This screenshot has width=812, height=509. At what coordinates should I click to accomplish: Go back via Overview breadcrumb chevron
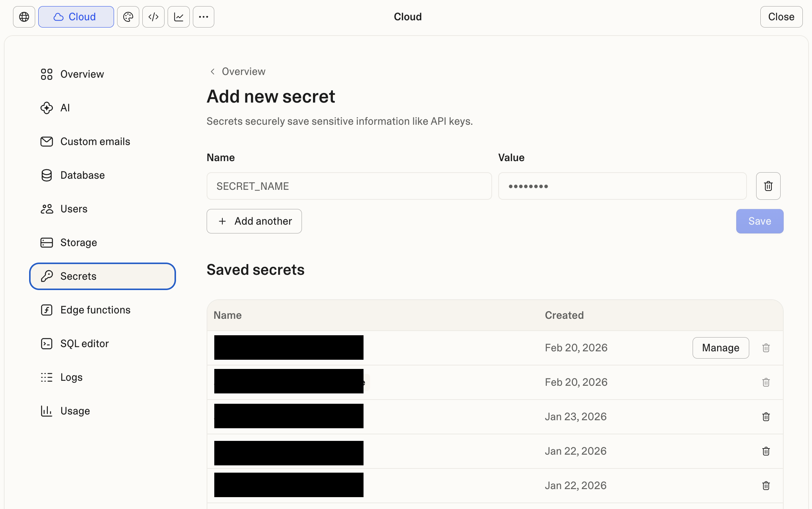pyautogui.click(x=213, y=72)
